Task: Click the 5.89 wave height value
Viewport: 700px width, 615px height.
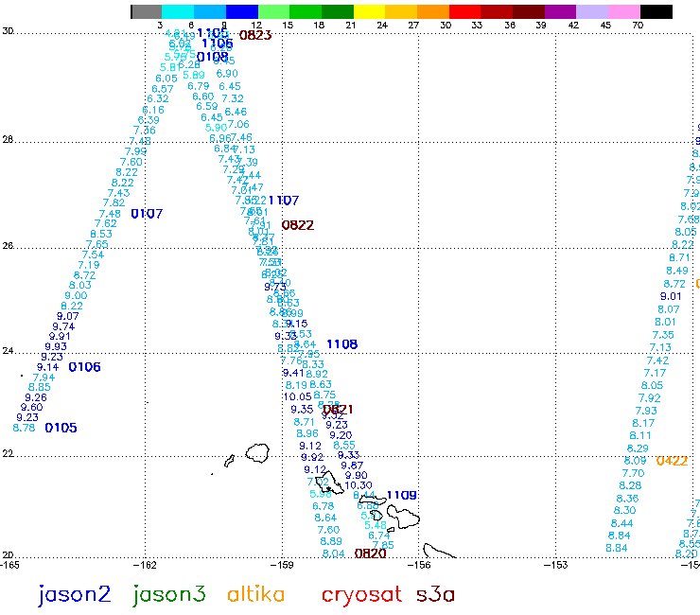Action: (x=194, y=75)
